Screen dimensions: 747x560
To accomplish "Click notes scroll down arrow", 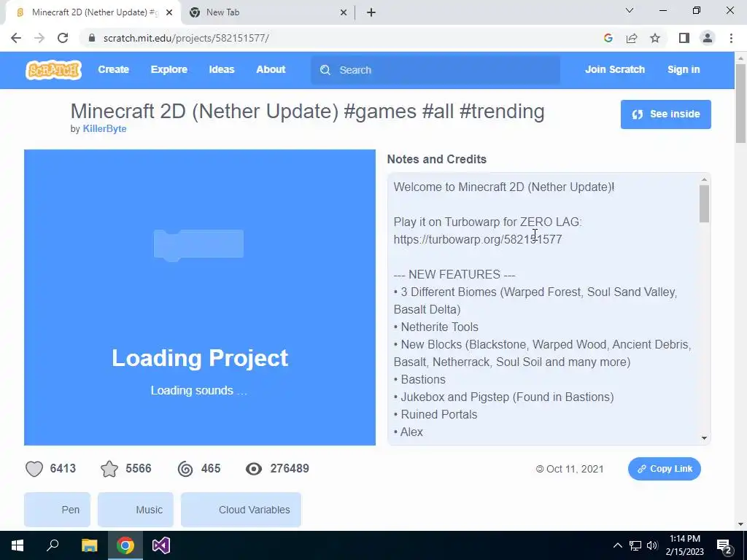I will (x=704, y=438).
